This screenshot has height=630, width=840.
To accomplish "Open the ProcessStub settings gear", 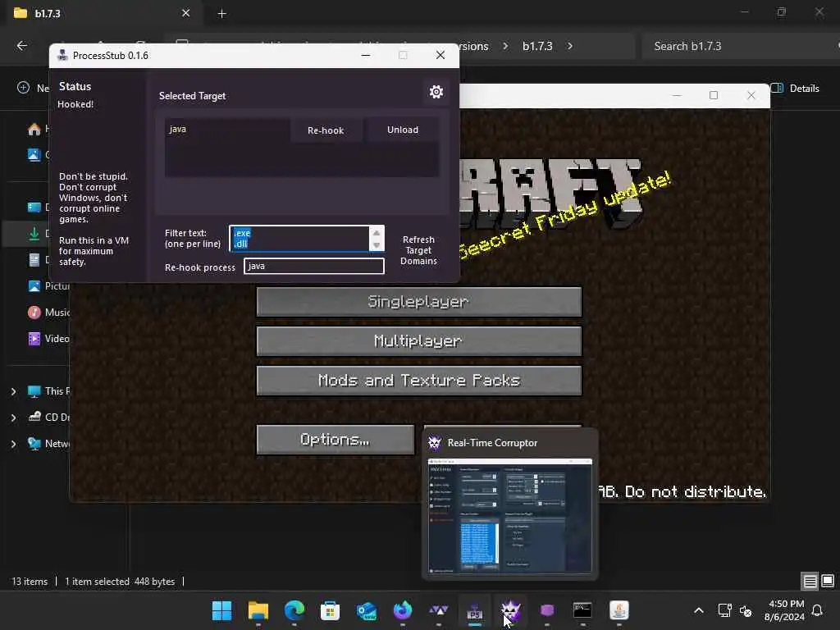I will [x=436, y=92].
